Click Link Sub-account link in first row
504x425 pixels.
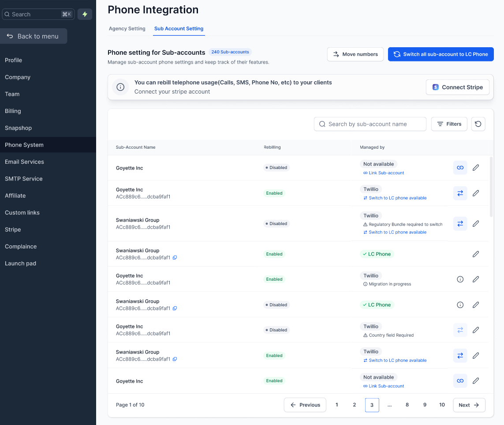pyautogui.click(x=386, y=173)
